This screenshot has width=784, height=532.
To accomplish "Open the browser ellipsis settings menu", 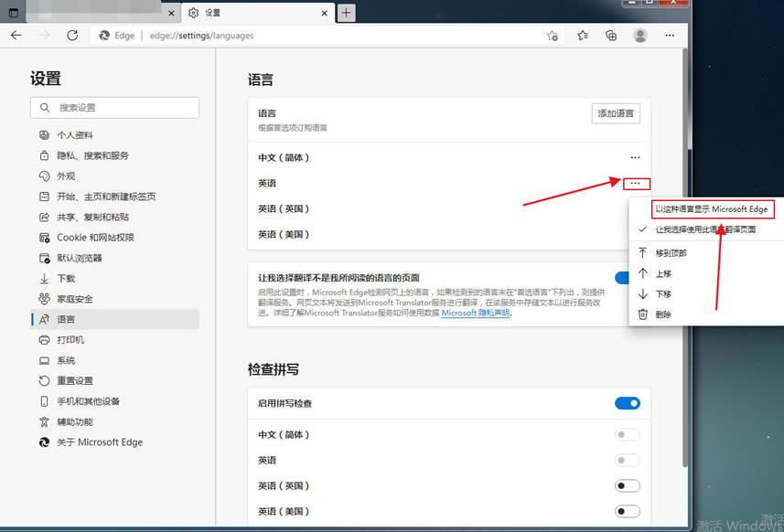I will (670, 34).
